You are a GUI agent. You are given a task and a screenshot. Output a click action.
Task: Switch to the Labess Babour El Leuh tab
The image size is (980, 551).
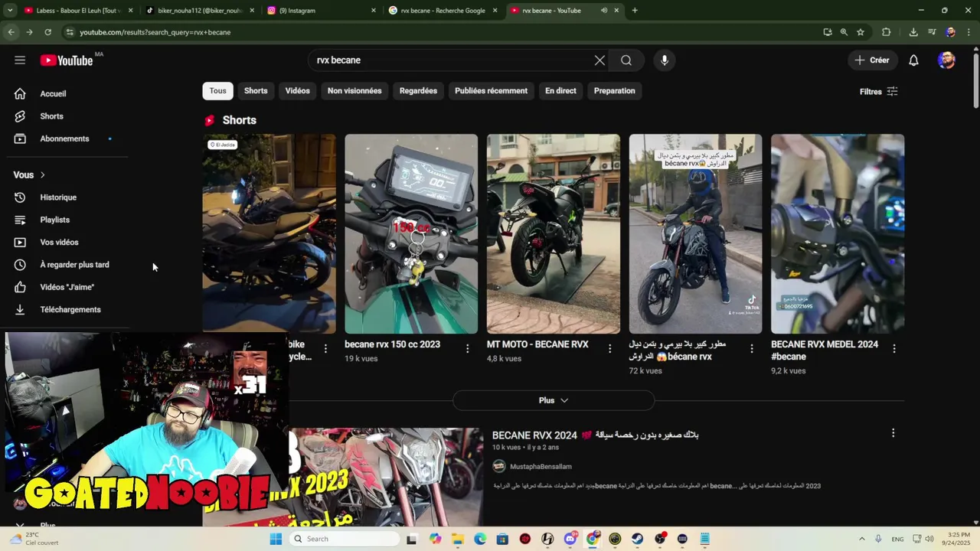click(x=77, y=11)
